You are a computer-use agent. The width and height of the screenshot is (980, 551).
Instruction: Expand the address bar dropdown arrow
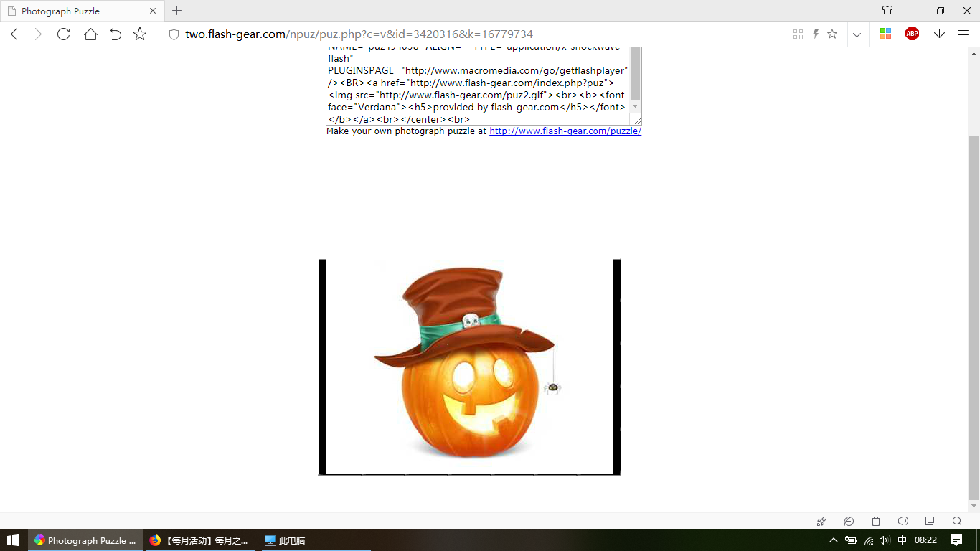pyautogui.click(x=857, y=34)
